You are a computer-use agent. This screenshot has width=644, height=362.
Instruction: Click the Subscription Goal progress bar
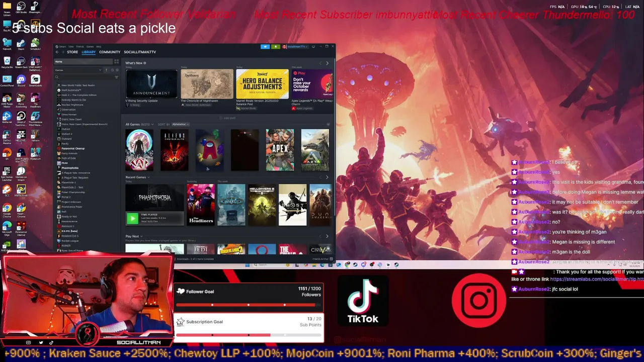(x=248, y=335)
